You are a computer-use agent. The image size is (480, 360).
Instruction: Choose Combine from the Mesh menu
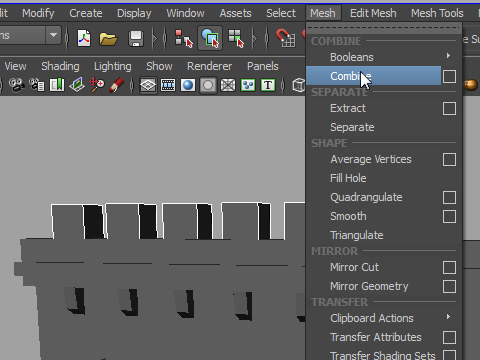coord(373,76)
